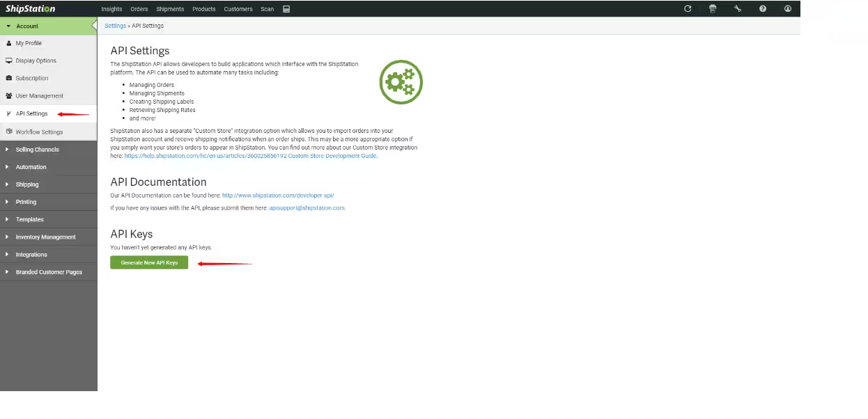Click the 'Managing Shipments' bullet text
The height and width of the screenshot is (419, 868).
point(157,93)
